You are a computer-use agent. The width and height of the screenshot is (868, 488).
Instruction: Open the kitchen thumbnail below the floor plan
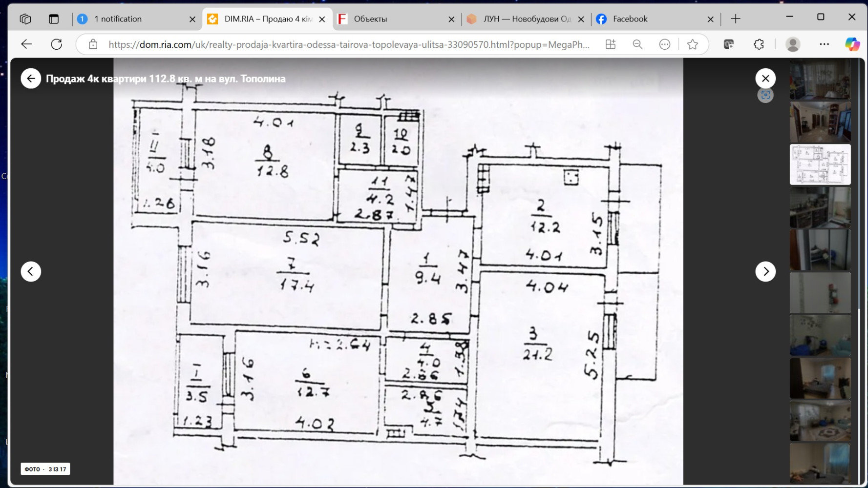tap(820, 207)
